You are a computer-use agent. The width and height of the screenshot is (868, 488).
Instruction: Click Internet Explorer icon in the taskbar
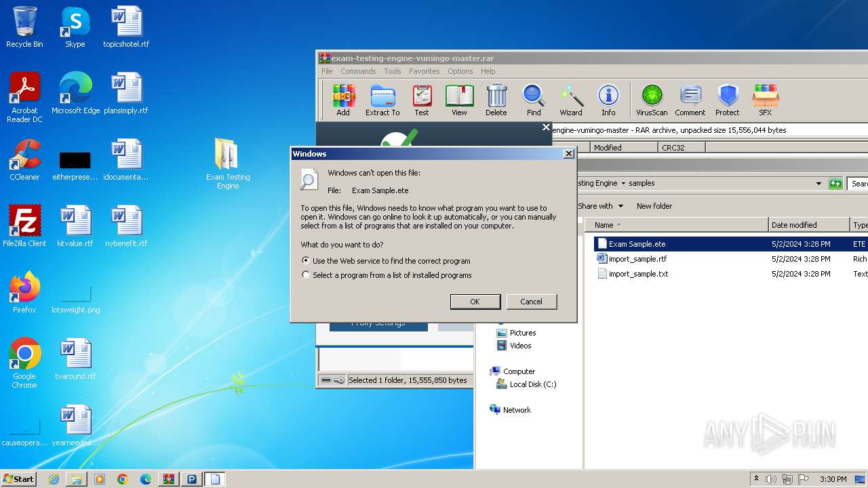click(54, 479)
